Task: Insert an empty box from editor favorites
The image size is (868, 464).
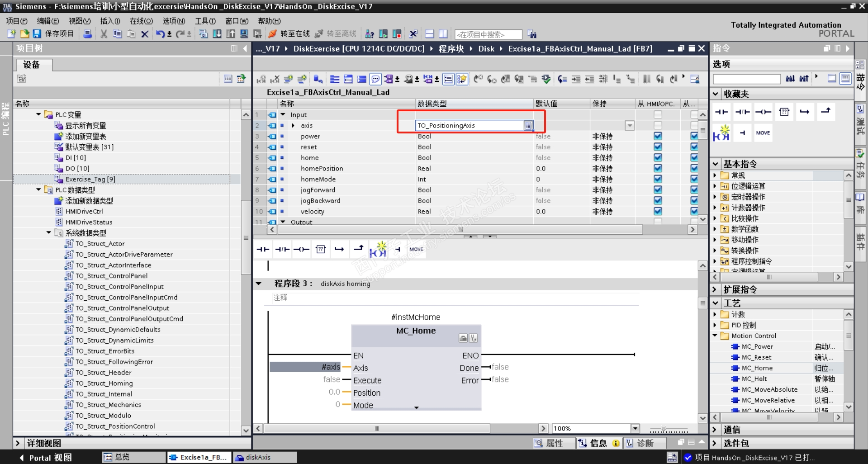Action: (321, 249)
